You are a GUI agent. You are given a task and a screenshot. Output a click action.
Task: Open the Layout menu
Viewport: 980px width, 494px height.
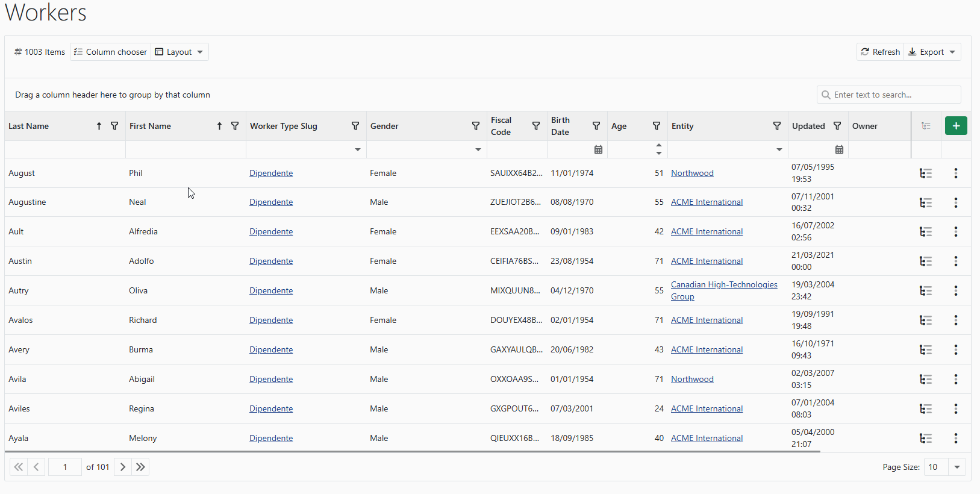[179, 52]
